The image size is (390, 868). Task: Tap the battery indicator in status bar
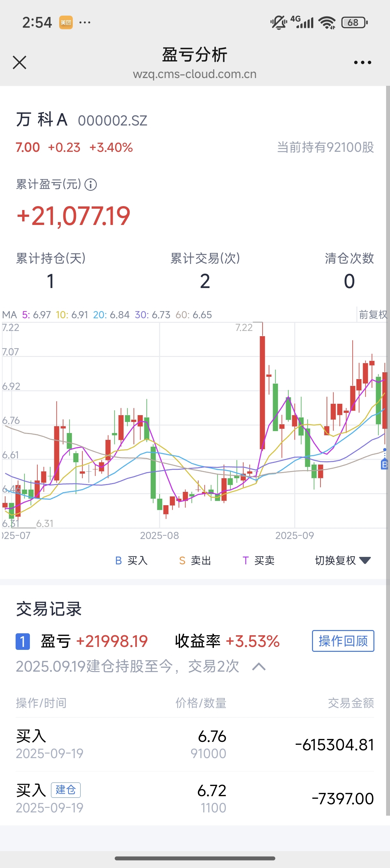click(354, 22)
